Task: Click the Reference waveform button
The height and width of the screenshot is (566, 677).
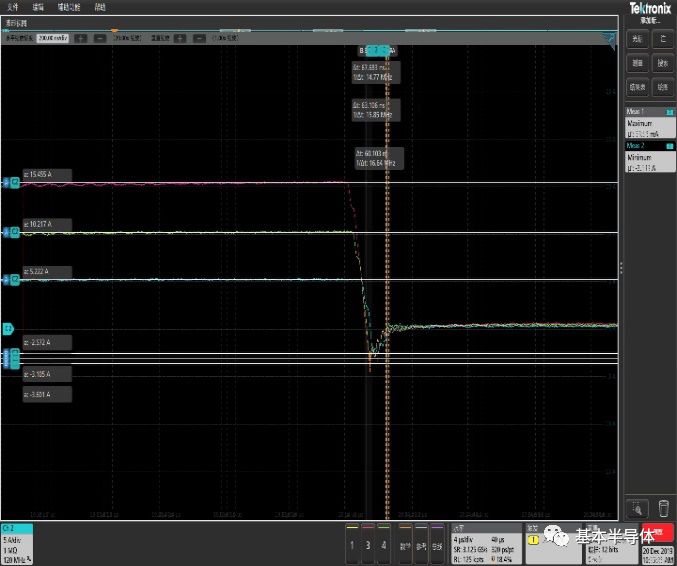Action: (x=421, y=545)
